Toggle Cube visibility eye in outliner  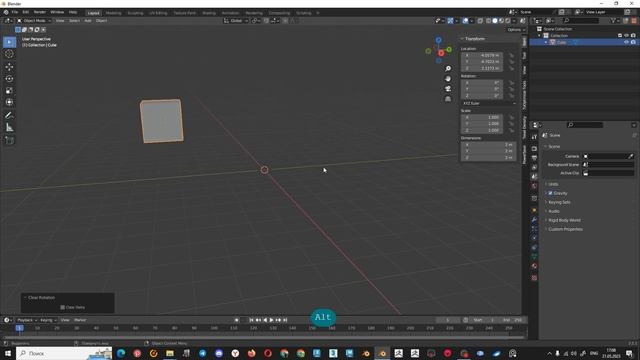[627, 42]
